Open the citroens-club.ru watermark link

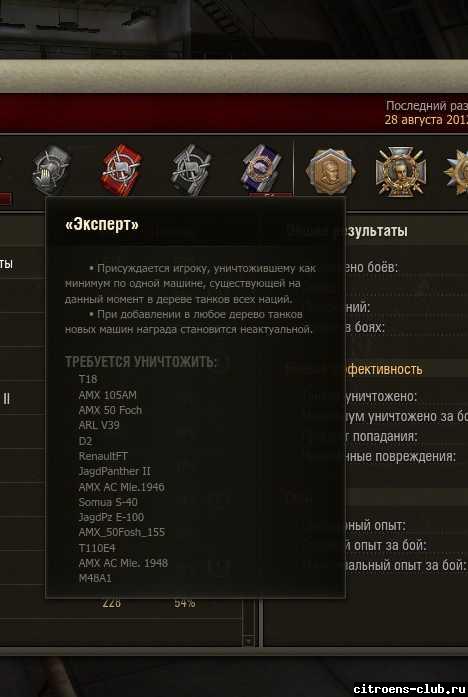tap(411, 689)
